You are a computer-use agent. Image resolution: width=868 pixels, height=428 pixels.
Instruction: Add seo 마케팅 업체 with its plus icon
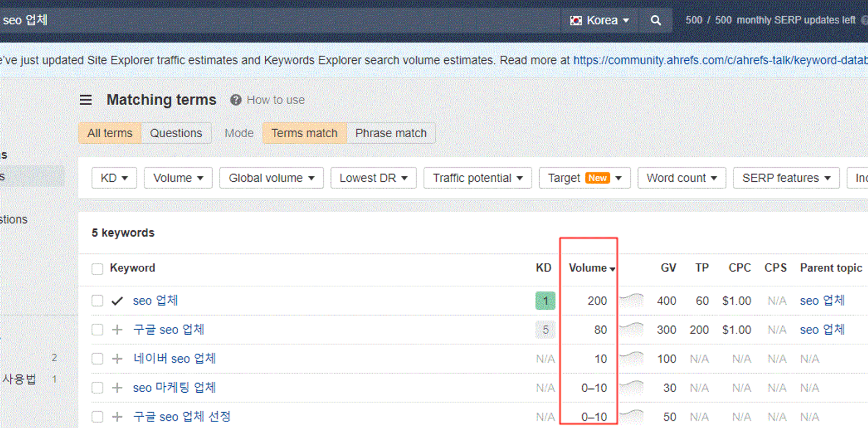(117, 388)
